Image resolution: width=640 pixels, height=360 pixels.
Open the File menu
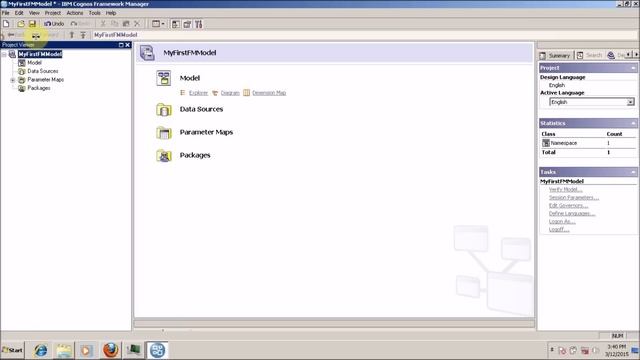(5, 13)
